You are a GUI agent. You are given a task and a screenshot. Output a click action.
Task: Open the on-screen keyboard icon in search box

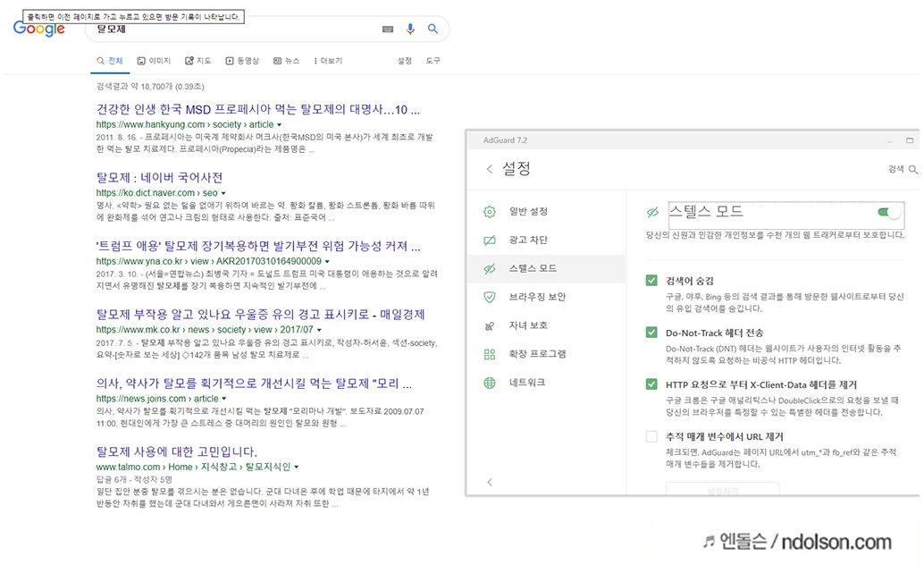[388, 29]
